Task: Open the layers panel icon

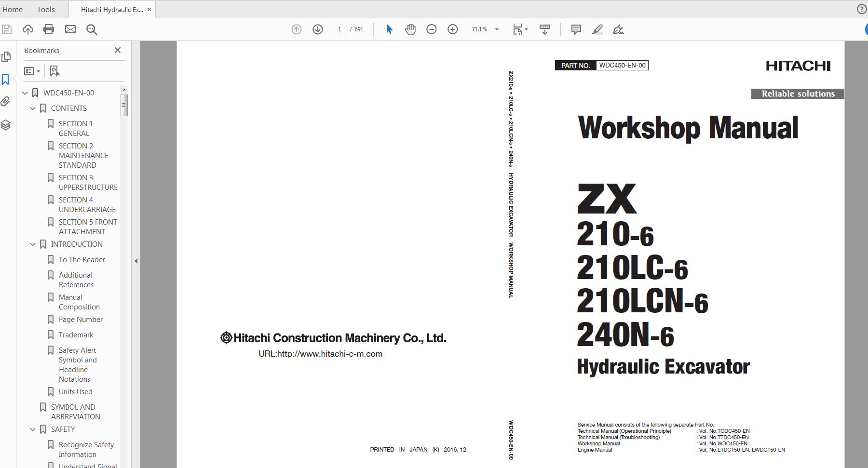Action: [x=6, y=125]
